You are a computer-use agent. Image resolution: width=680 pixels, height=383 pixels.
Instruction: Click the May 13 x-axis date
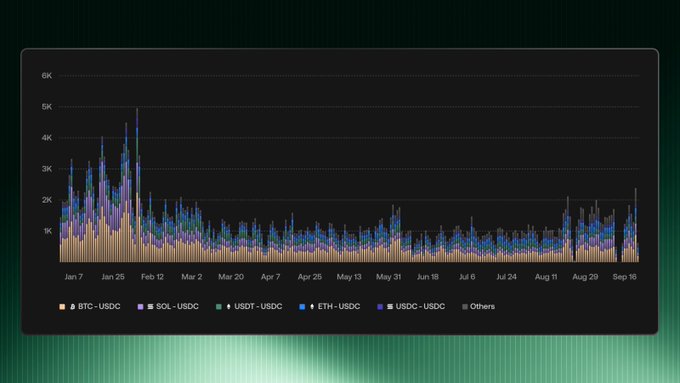pos(349,277)
